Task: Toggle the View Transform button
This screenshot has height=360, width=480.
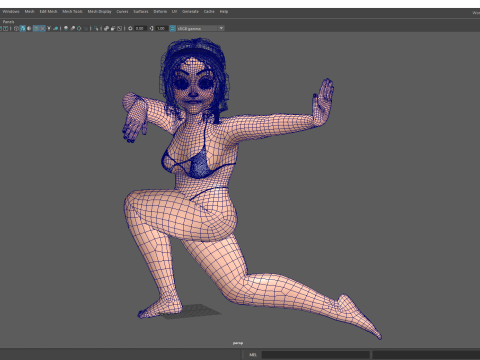Action: pos(172,29)
